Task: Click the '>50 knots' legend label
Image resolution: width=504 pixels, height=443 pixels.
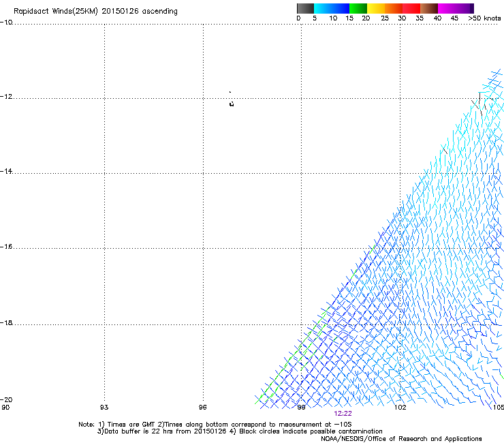Action: (x=484, y=18)
